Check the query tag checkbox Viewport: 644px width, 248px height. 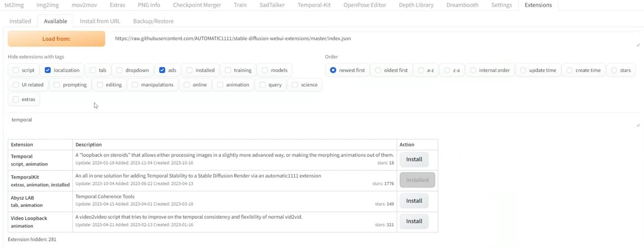pyautogui.click(x=262, y=85)
